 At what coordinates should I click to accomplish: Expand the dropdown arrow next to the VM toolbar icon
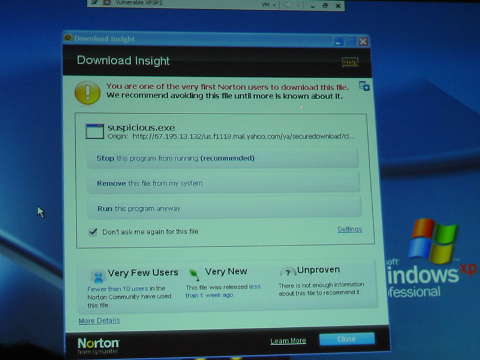coord(298,5)
